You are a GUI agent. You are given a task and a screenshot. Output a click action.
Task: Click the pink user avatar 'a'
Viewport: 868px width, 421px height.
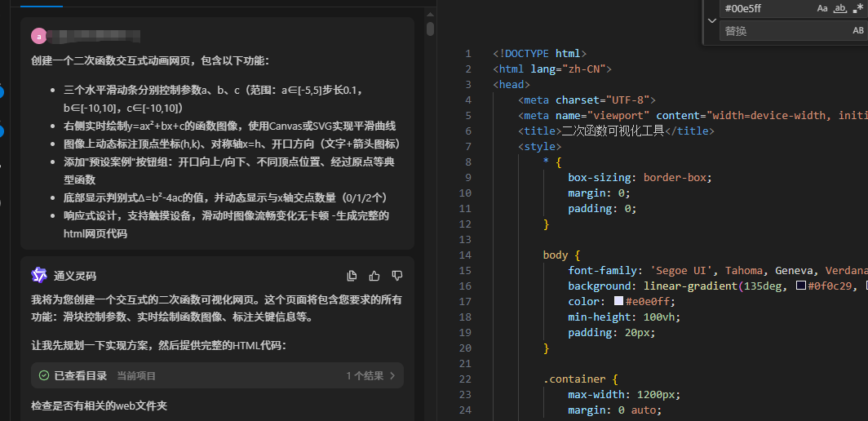click(x=39, y=37)
